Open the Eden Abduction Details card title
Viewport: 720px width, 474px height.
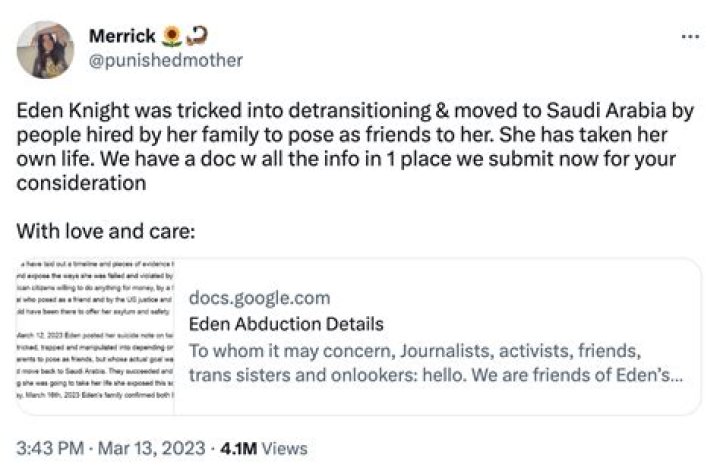coord(286,324)
